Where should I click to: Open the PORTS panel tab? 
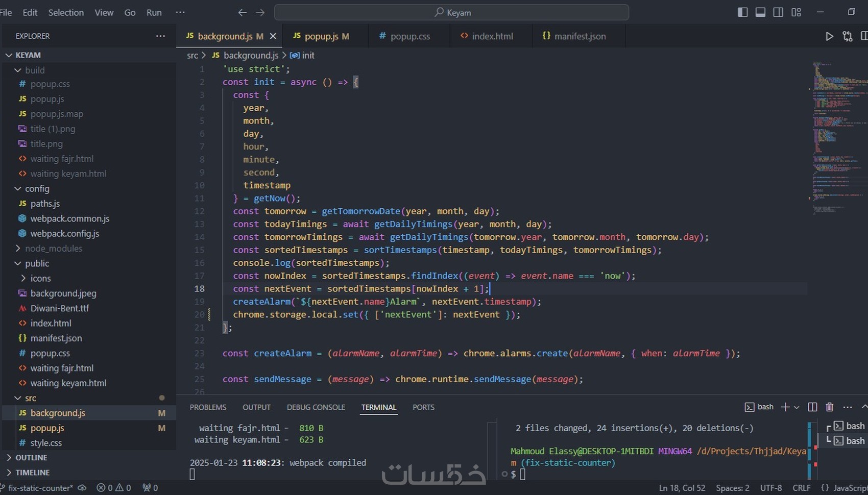[x=423, y=407]
